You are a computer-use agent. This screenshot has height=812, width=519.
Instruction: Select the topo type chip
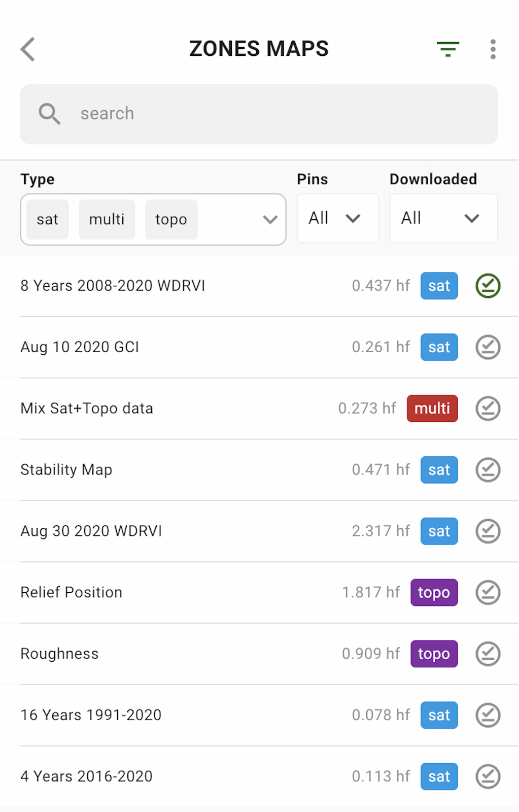point(171,219)
